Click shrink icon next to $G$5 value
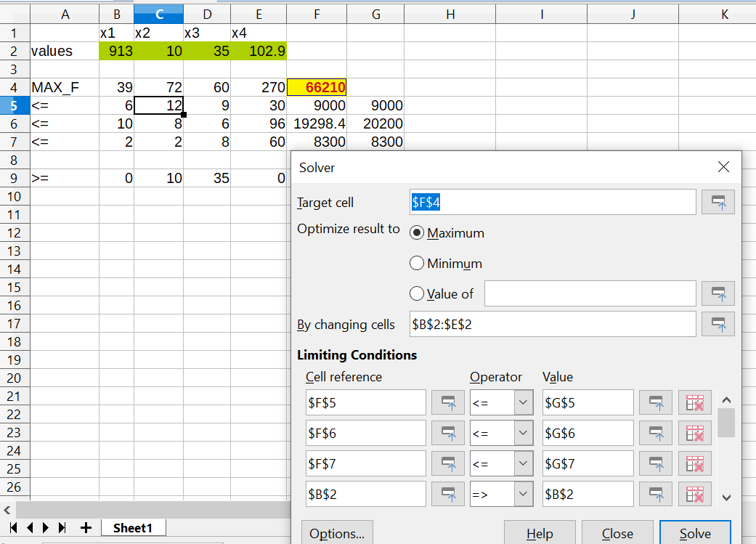 click(x=656, y=402)
